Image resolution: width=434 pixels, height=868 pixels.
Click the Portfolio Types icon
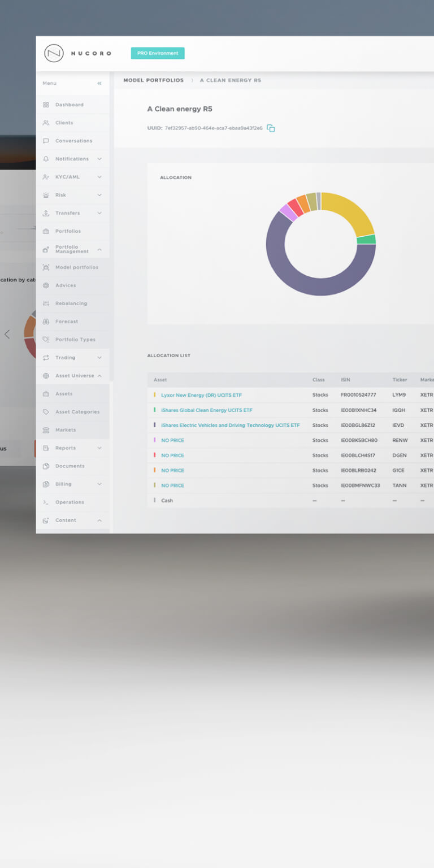46,340
